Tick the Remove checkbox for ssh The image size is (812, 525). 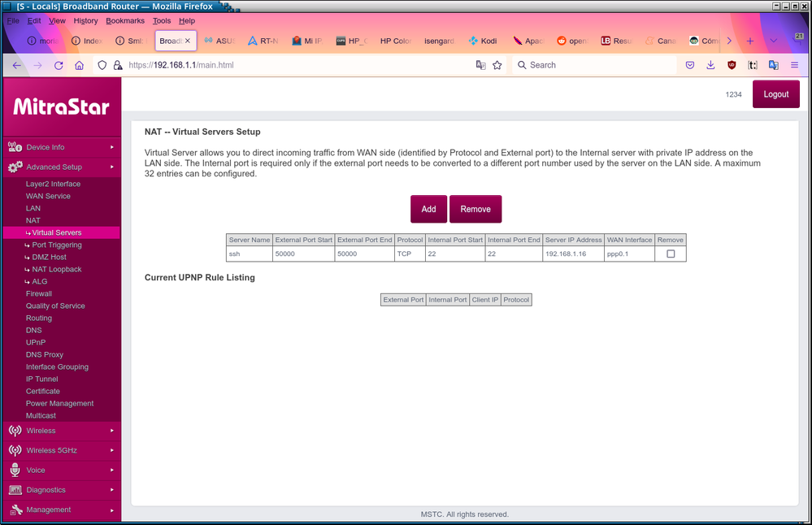click(x=671, y=254)
